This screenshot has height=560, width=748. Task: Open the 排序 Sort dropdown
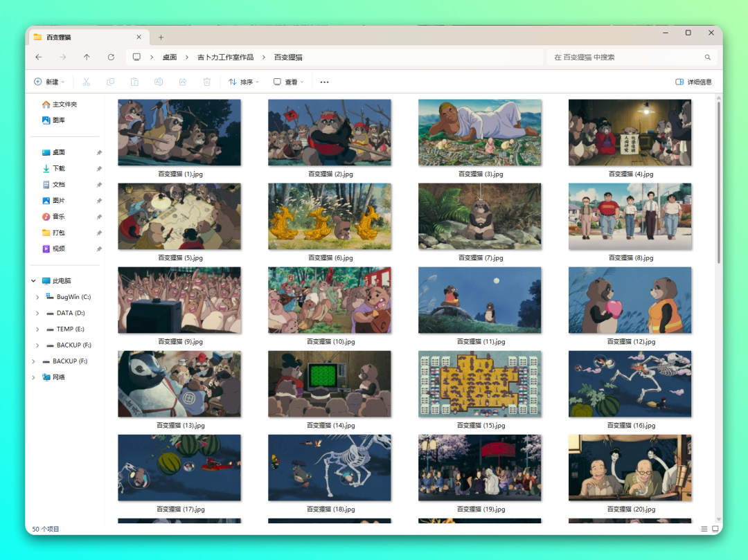pyautogui.click(x=244, y=82)
